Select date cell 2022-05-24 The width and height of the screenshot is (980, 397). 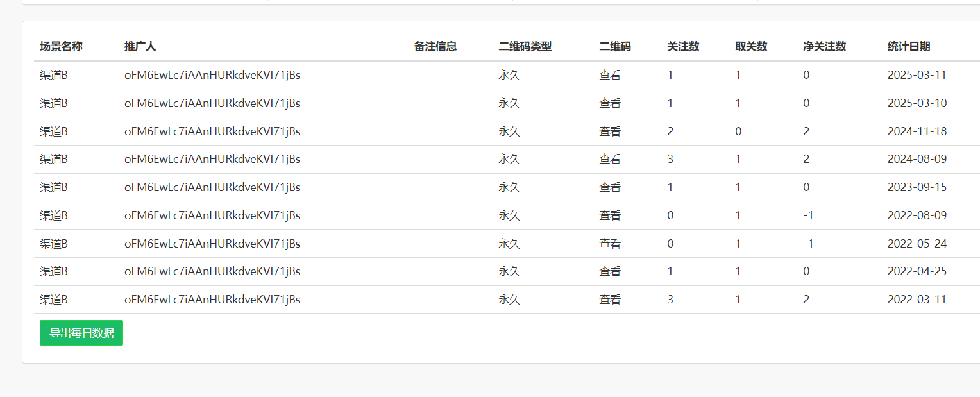(x=917, y=244)
